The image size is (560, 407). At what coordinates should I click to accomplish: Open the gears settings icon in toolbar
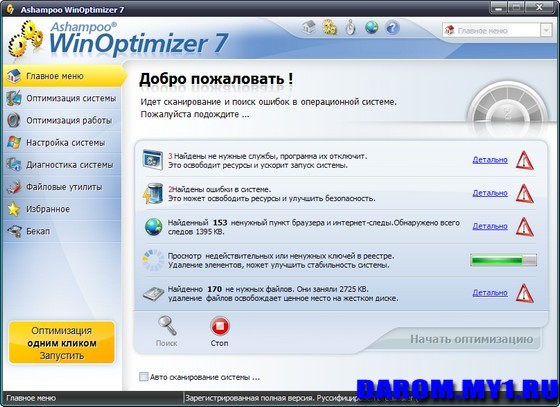click(x=329, y=27)
